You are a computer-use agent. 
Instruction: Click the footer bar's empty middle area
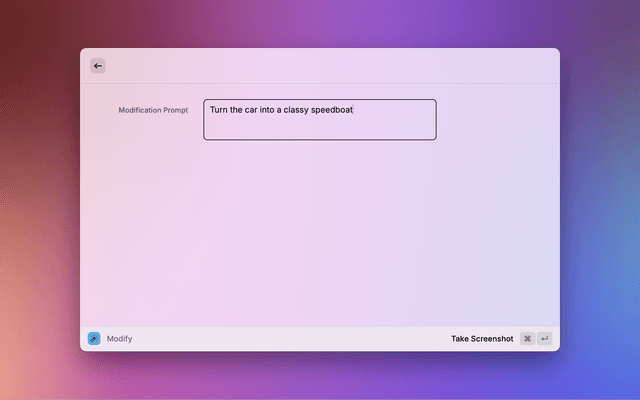(x=290, y=339)
